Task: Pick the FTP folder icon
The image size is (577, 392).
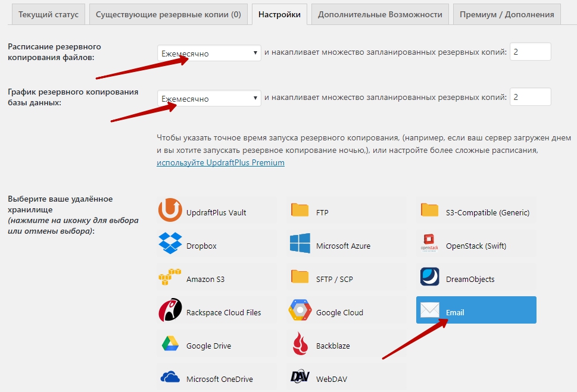Action: (300, 209)
